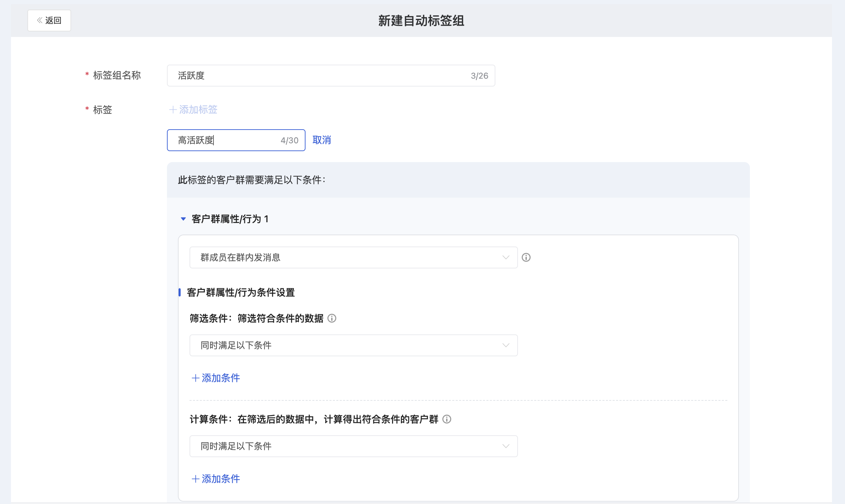Open the 群成员在群内发消息 dropdown

pos(353,257)
